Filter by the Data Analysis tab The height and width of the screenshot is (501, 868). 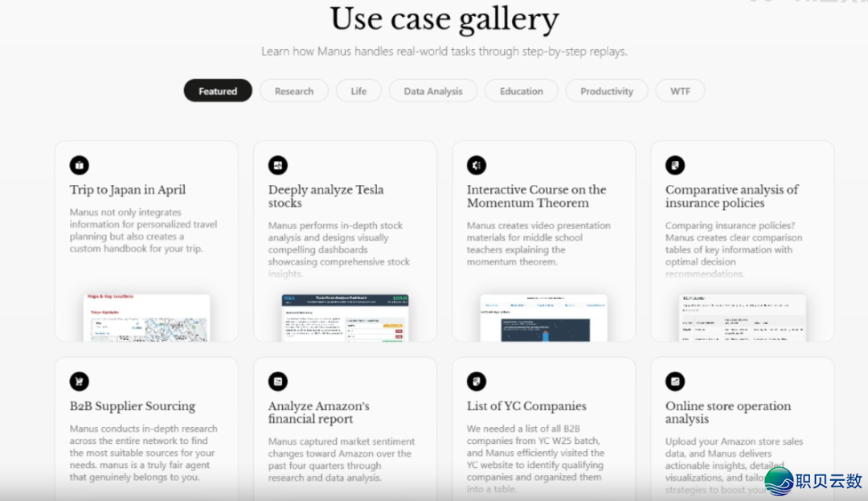433,91
